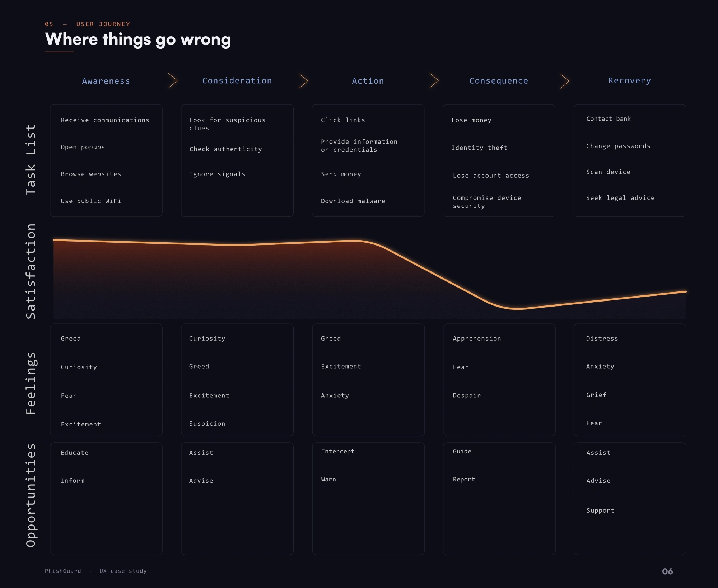Click the chevron arrow after Action

(434, 81)
